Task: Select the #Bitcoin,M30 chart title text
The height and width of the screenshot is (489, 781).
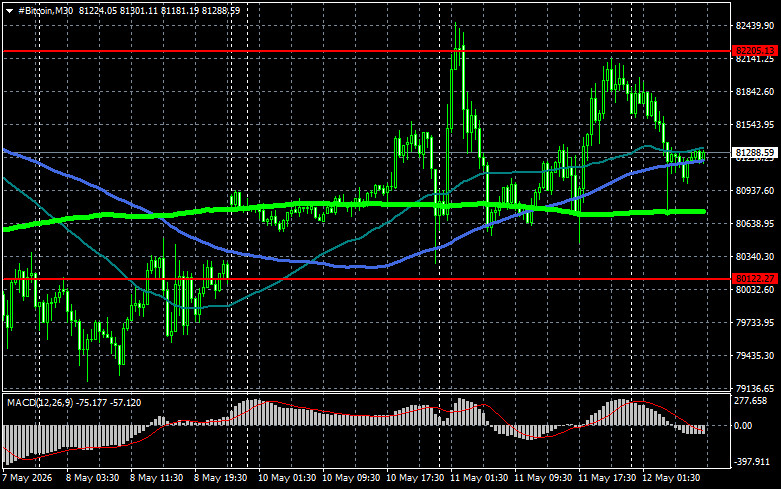Action: coord(45,10)
